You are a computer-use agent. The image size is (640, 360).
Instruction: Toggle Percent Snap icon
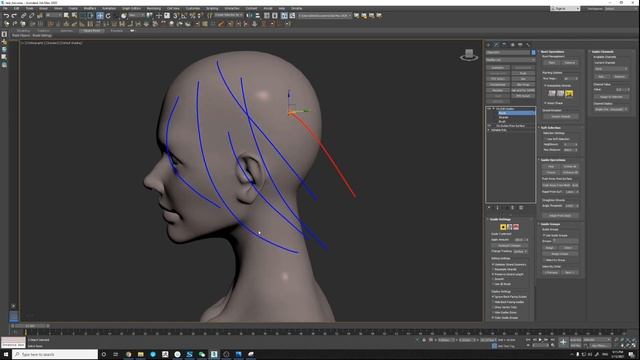(x=192, y=16)
